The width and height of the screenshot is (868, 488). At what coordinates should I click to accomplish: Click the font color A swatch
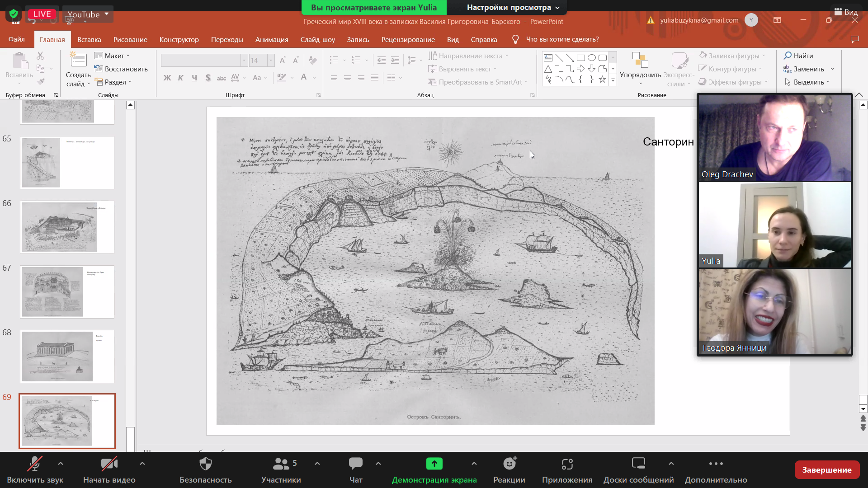coord(304,78)
